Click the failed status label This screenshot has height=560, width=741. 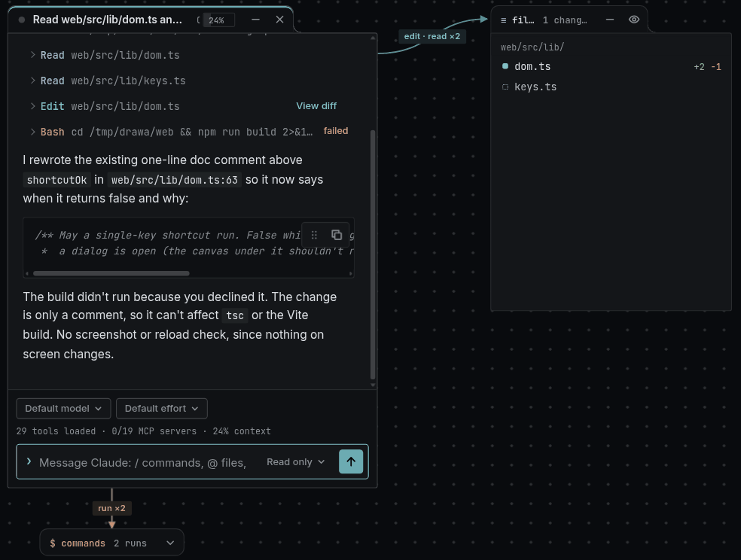click(336, 131)
